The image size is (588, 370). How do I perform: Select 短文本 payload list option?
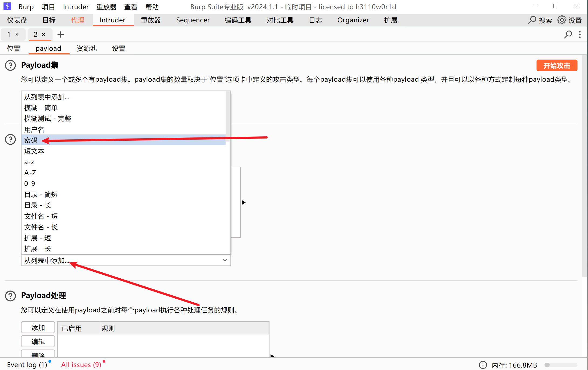(123, 151)
